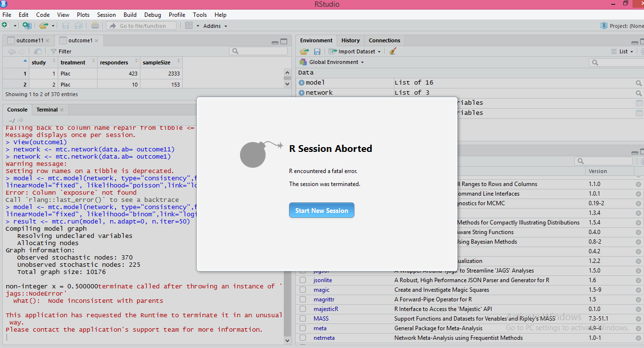Viewport: 644px width, 348px height.
Task: Click the save workspace icon in Environment
Action: [317, 51]
